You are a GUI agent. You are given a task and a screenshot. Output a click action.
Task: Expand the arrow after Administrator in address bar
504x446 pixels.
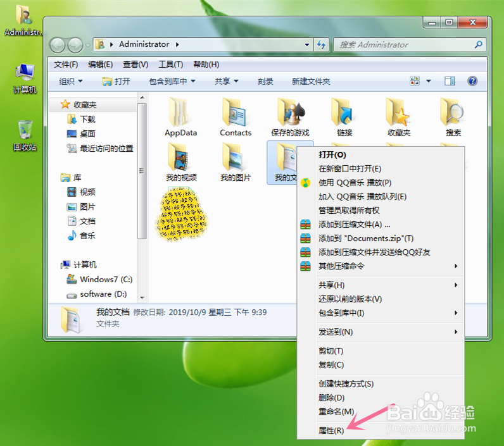point(177,44)
